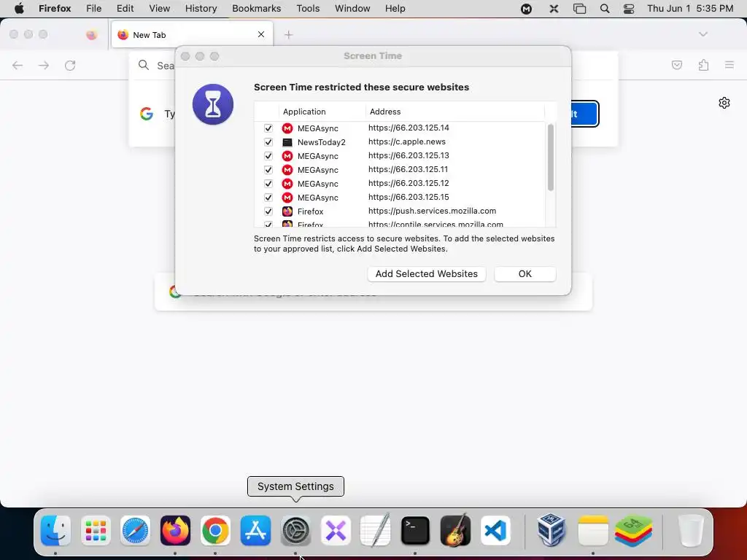Toggle checkbox for https://66.203.125.13
The width and height of the screenshot is (747, 560).
268,156
